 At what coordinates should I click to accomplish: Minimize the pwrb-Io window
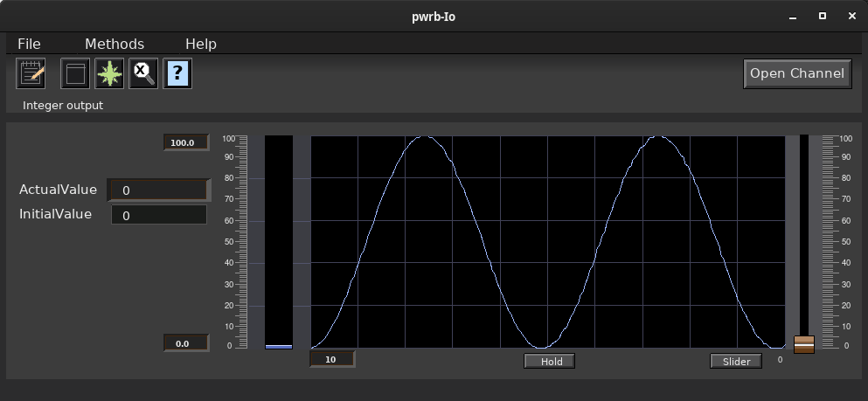coord(793,17)
